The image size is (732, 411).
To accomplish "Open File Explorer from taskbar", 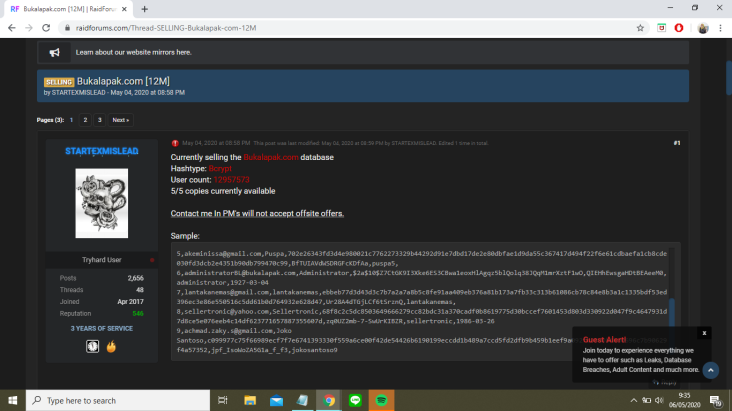I will click(250, 400).
